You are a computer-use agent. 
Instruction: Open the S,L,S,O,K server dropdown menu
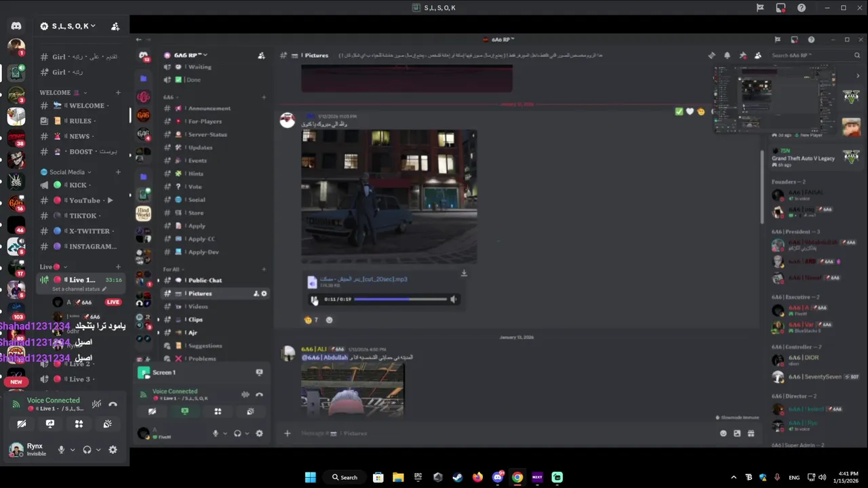point(68,26)
